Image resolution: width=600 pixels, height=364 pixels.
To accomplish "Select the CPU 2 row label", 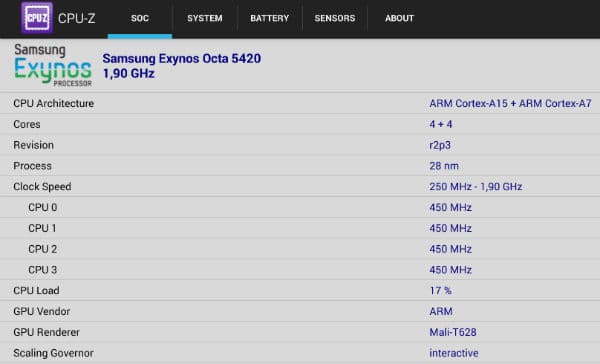I will (x=42, y=249).
